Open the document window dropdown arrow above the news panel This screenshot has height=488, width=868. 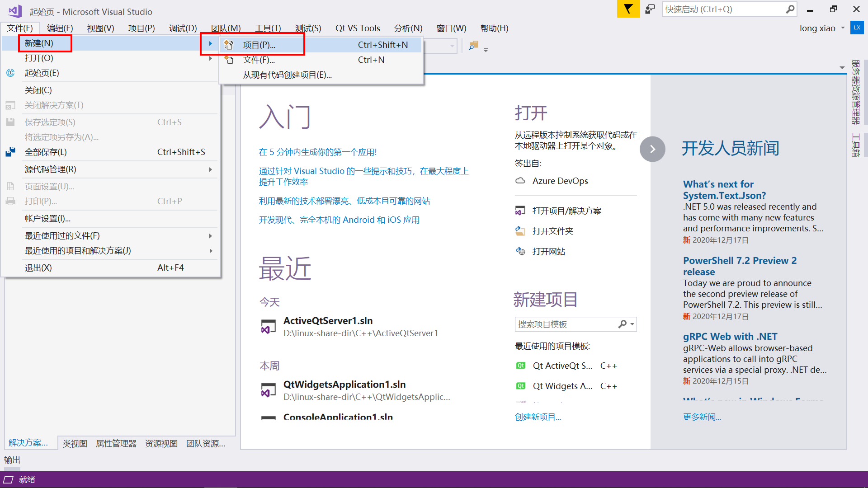pos(842,67)
